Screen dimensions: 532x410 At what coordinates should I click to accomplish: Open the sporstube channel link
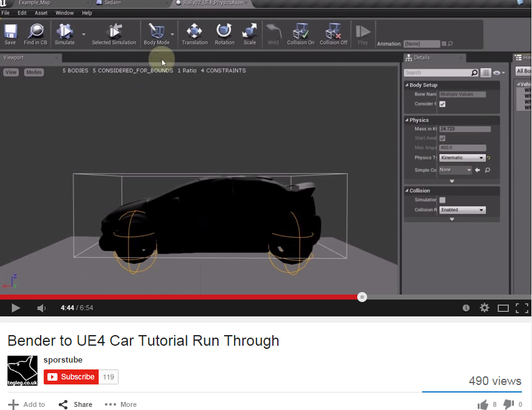(63, 360)
